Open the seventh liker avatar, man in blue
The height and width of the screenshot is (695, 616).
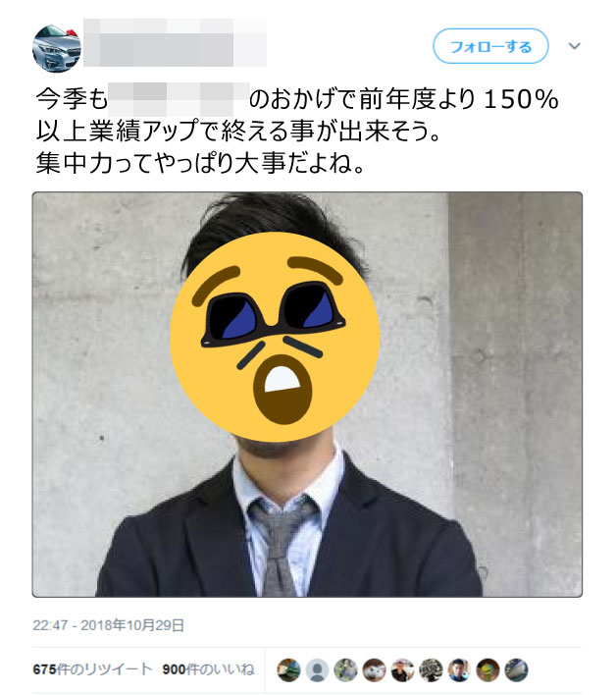point(459,669)
